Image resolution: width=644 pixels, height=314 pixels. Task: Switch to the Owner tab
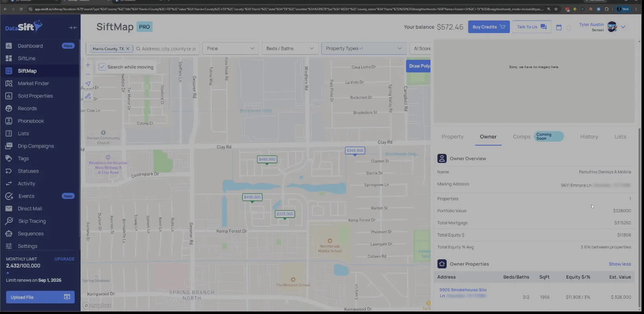click(488, 137)
